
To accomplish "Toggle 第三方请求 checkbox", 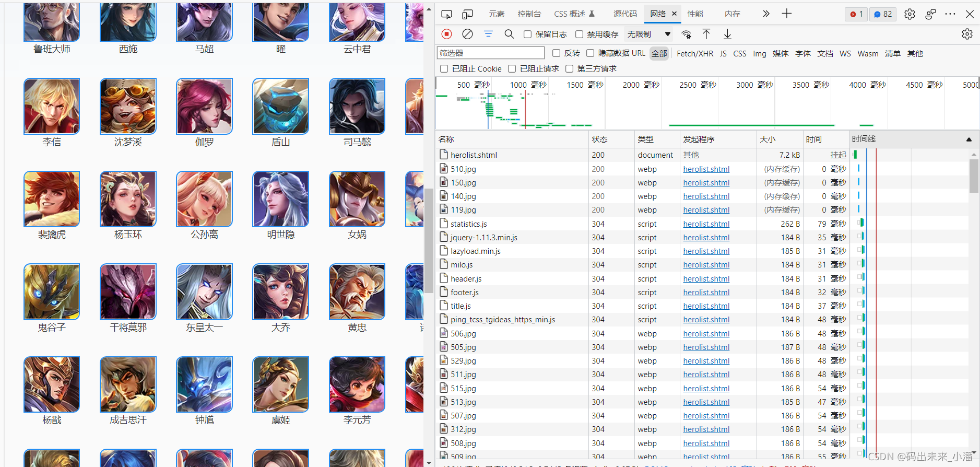I will [570, 69].
